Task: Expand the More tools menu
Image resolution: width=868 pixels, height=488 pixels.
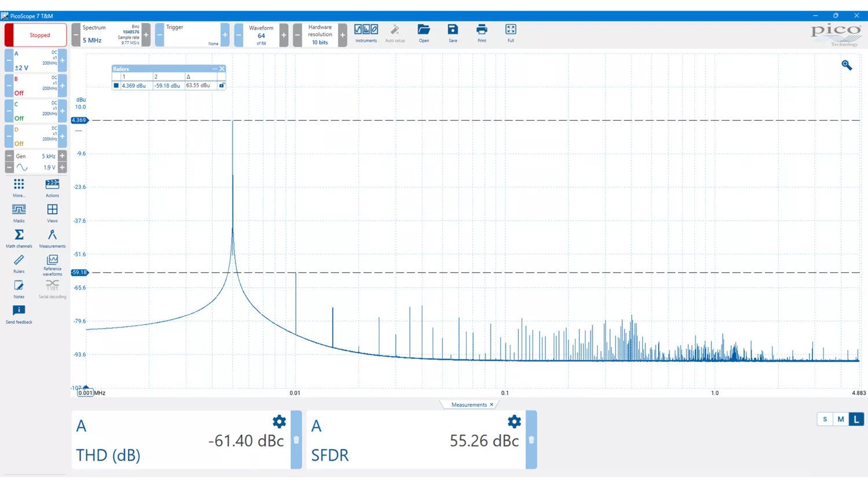Action: [19, 185]
